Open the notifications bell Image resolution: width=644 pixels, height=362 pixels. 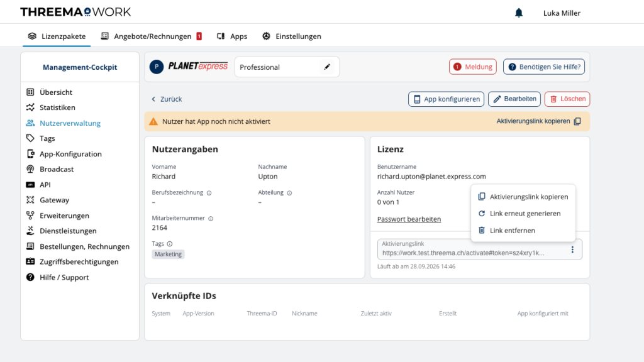(519, 13)
